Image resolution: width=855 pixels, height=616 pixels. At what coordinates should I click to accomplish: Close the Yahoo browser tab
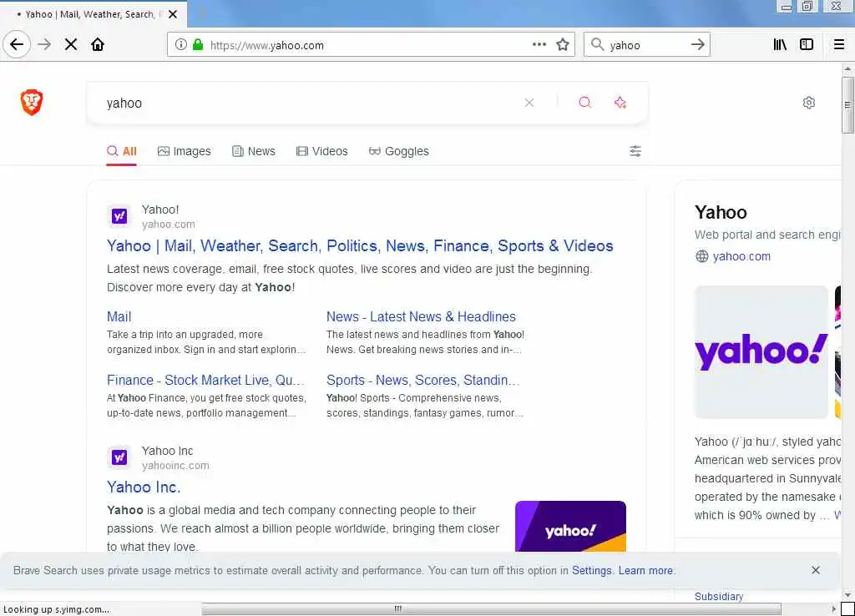(x=173, y=14)
